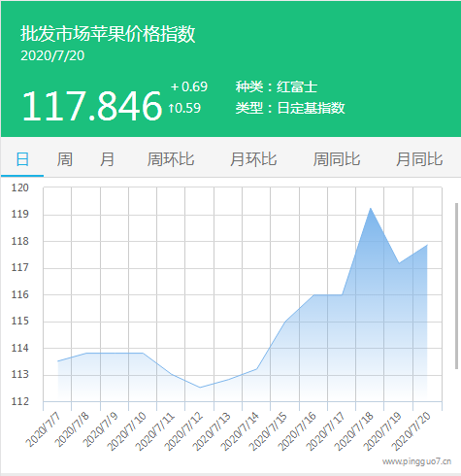Switch to the 周 weekly tab

pyautogui.click(x=65, y=159)
